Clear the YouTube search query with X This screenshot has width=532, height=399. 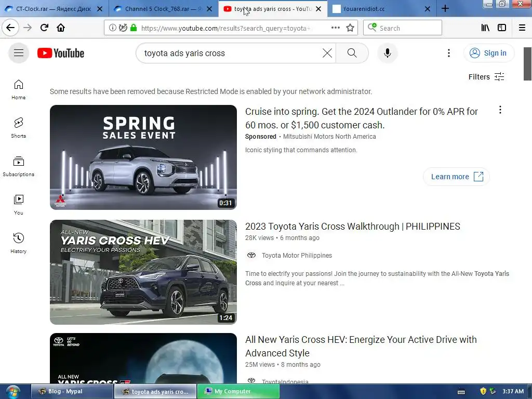(x=327, y=53)
